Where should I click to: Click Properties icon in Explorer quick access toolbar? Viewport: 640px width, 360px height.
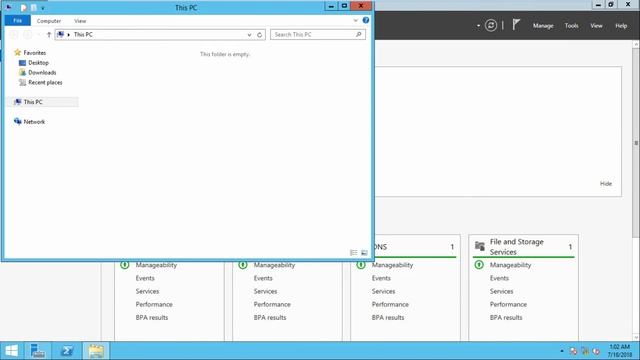tap(23, 7)
